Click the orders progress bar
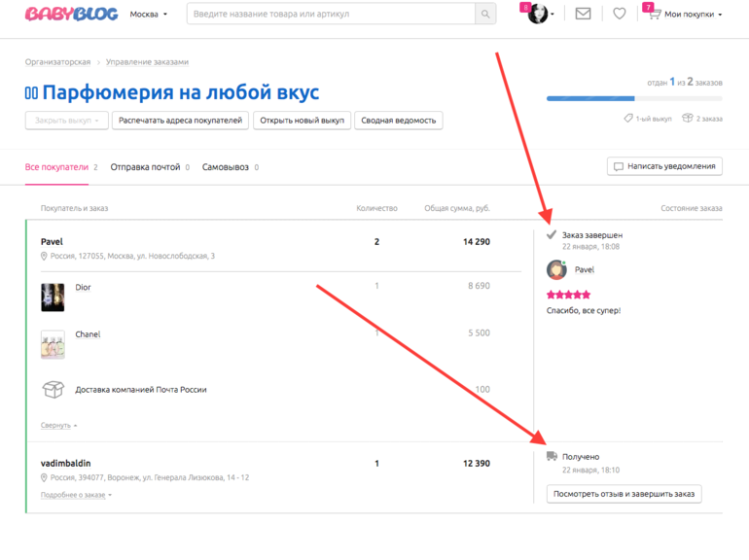The image size is (749, 560). coord(633,98)
